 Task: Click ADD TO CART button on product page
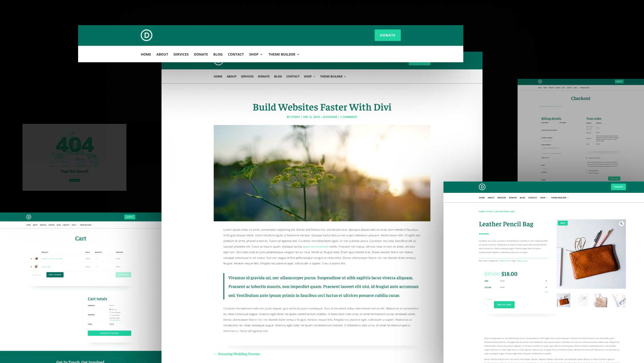click(x=504, y=305)
